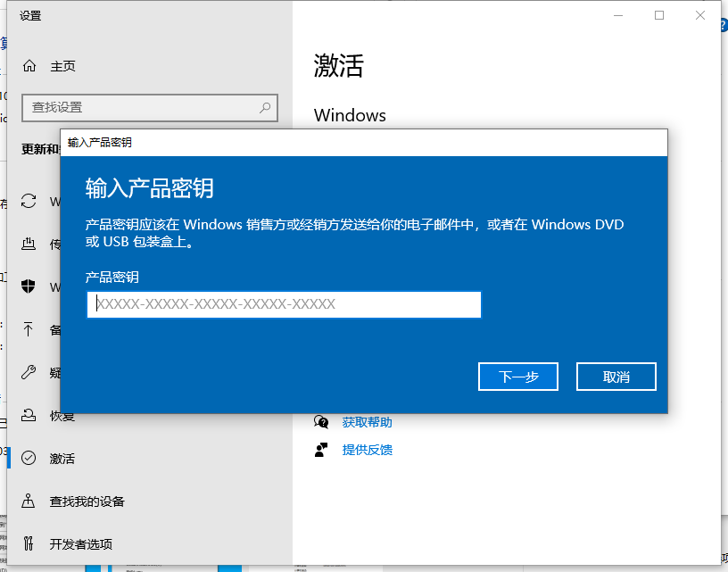Click the Developer Options tools icon
The image size is (728, 572).
coord(29,544)
